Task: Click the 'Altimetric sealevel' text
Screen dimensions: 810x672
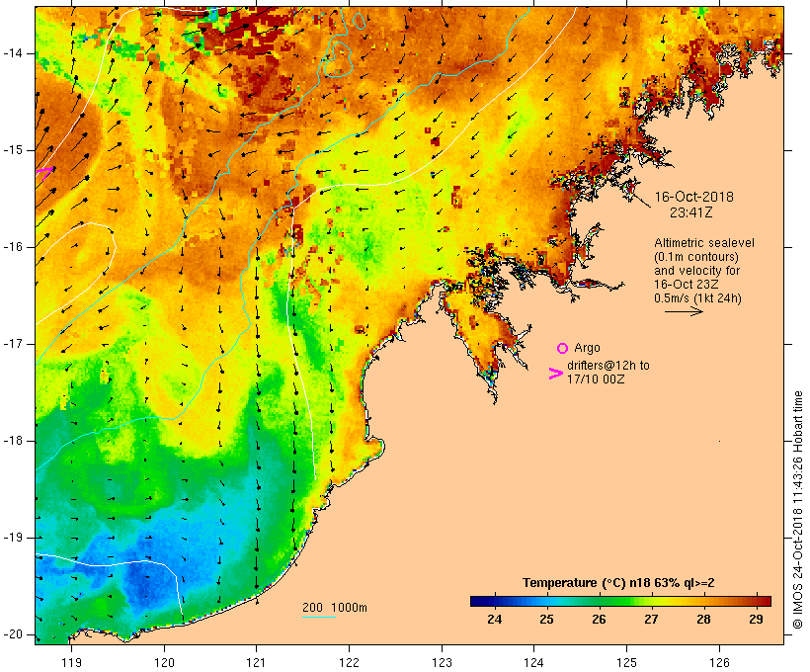Action: tap(704, 243)
